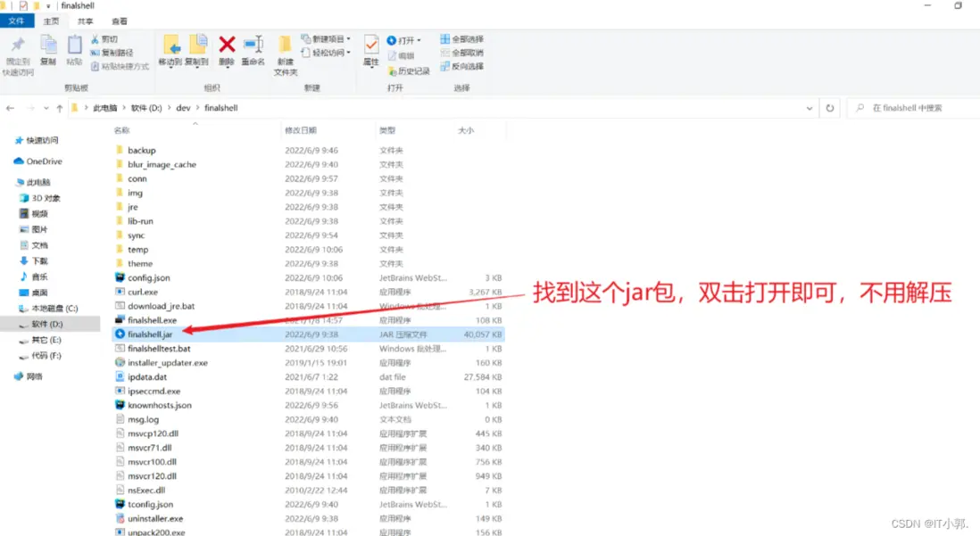The width and height of the screenshot is (980, 536).
Task: Expand the quick access toolbar dropdown
Action: [x=48, y=6]
